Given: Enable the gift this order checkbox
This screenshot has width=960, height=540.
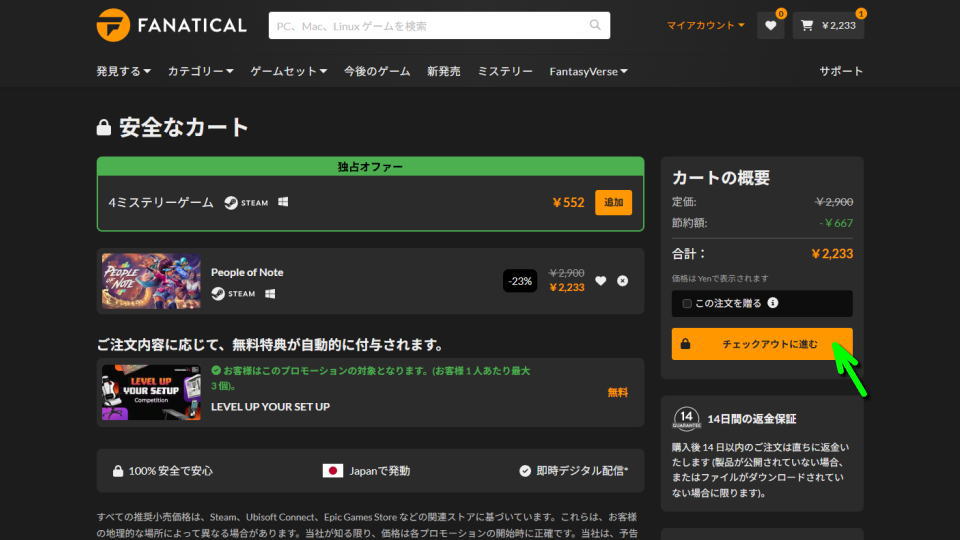Looking at the screenshot, I should point(687,303).
